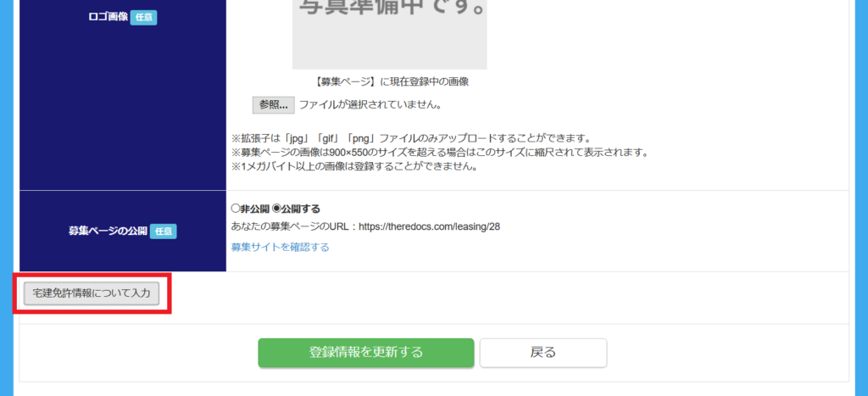Click the 募集ページの公開 row label
Image resolution: width=868 pixels, height=396 pixels.
108,231
